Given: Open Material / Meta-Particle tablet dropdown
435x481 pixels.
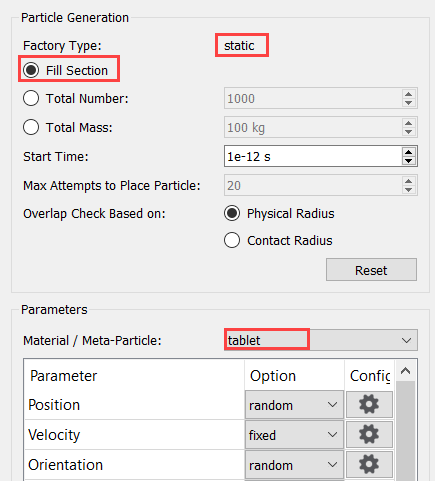Looking at the screenshot, I should pyautogui.click(x=321, y=340).
